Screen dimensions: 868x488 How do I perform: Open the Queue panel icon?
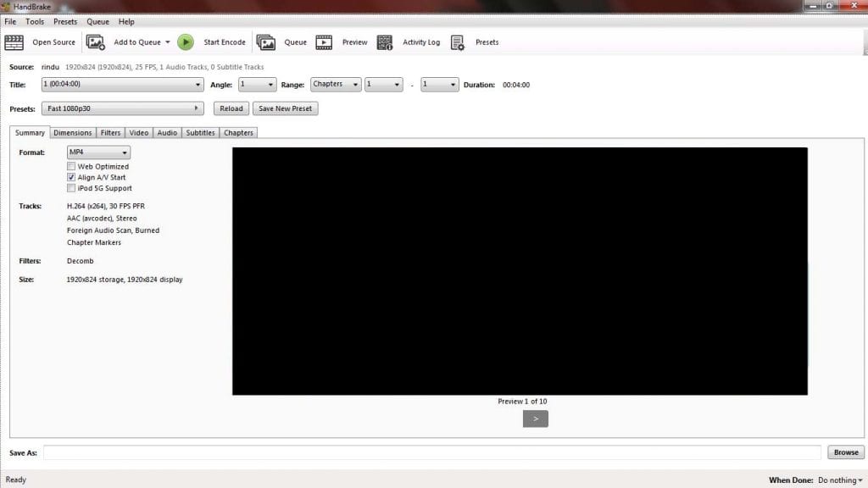click(x=267, y=41)
